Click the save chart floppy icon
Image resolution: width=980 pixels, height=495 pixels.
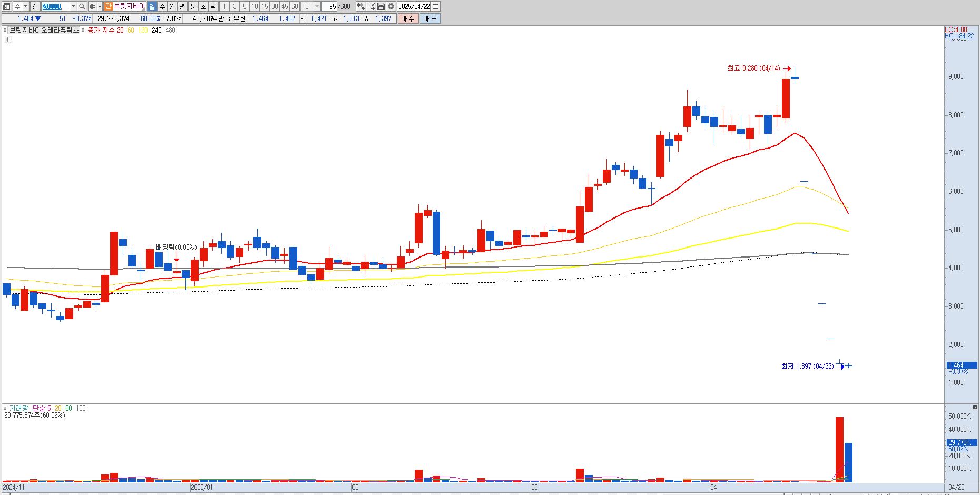(x=381, y=6)
